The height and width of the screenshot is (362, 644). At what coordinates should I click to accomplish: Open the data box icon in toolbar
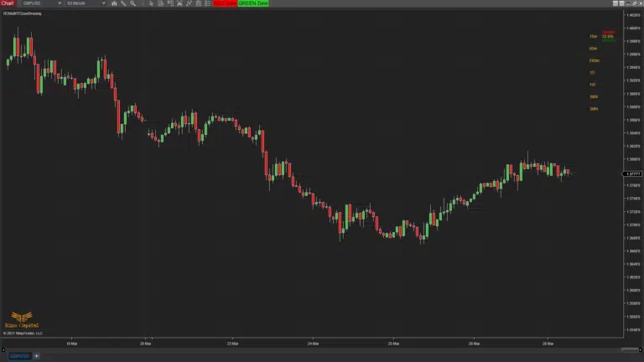point(172,3)
